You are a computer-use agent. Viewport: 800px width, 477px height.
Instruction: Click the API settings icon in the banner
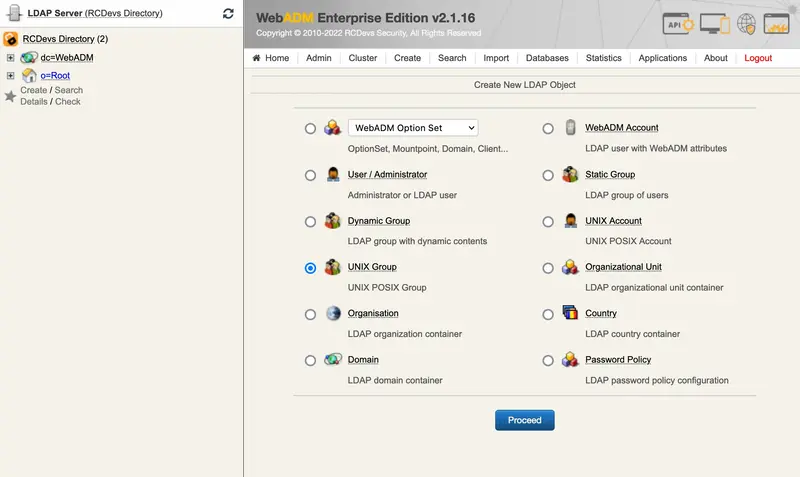click(x=678, y=24)
